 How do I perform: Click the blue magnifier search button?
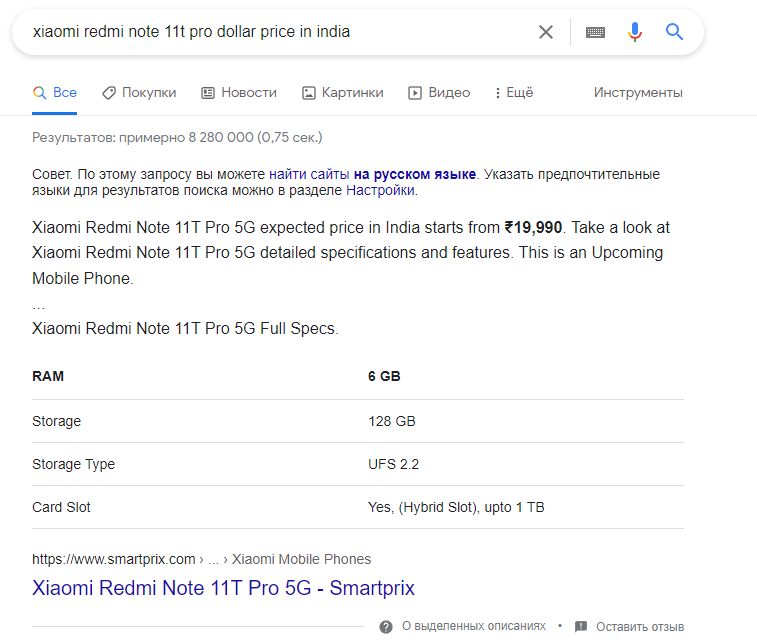tap(675, 32)
